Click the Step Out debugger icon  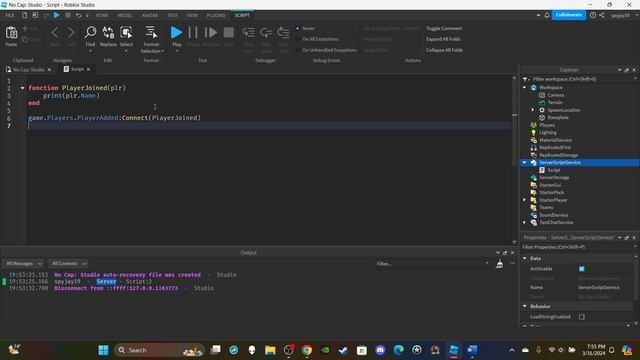pos(283,33)
